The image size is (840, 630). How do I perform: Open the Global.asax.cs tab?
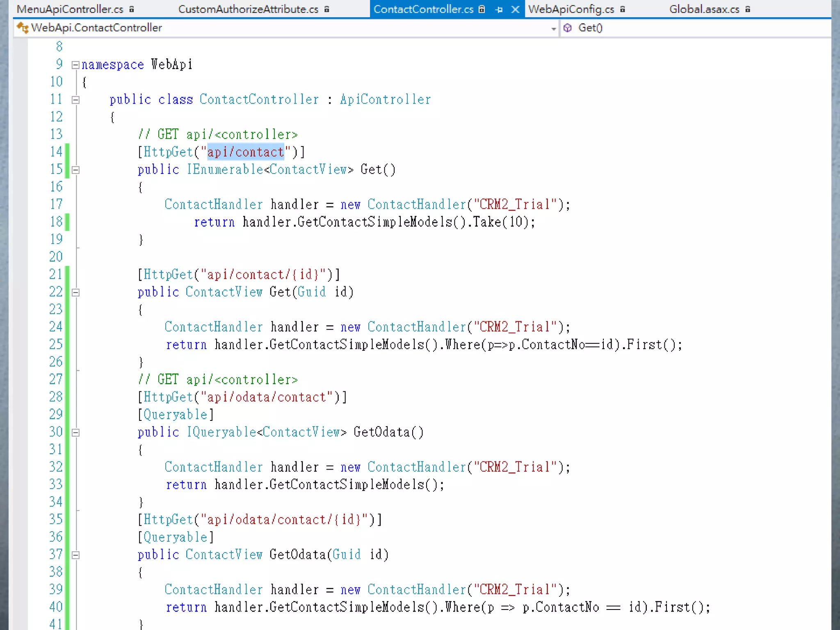point(704,9)
